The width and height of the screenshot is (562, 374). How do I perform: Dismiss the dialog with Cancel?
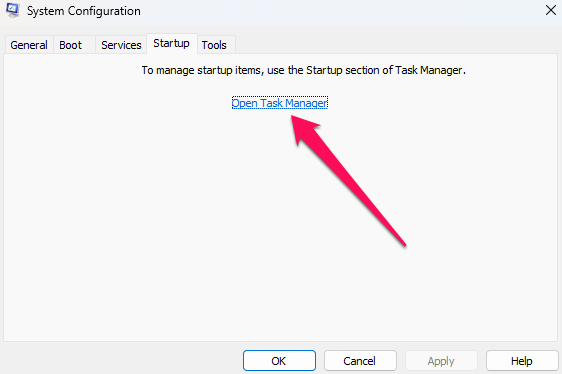pos(360,360)
